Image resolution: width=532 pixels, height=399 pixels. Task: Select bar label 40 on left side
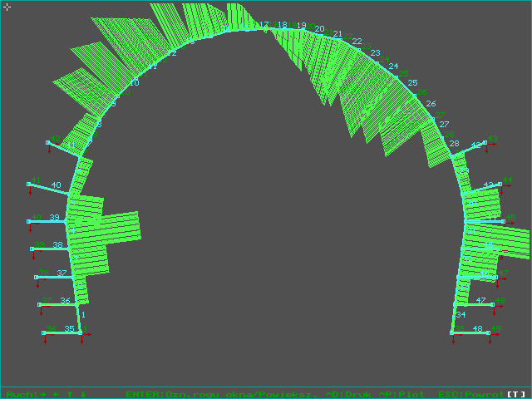coord(56,185)
